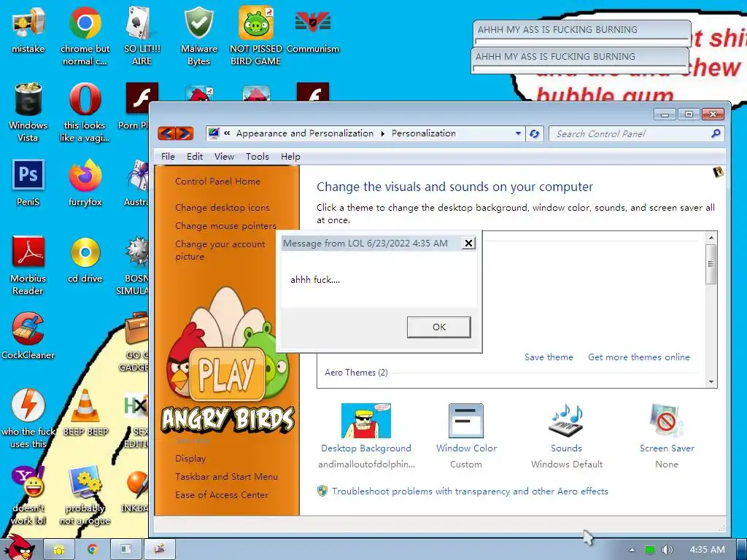The image size is (747, 560).
Task: Open the 'doesn't work lol' Yahoo icon
Action: 28,495
